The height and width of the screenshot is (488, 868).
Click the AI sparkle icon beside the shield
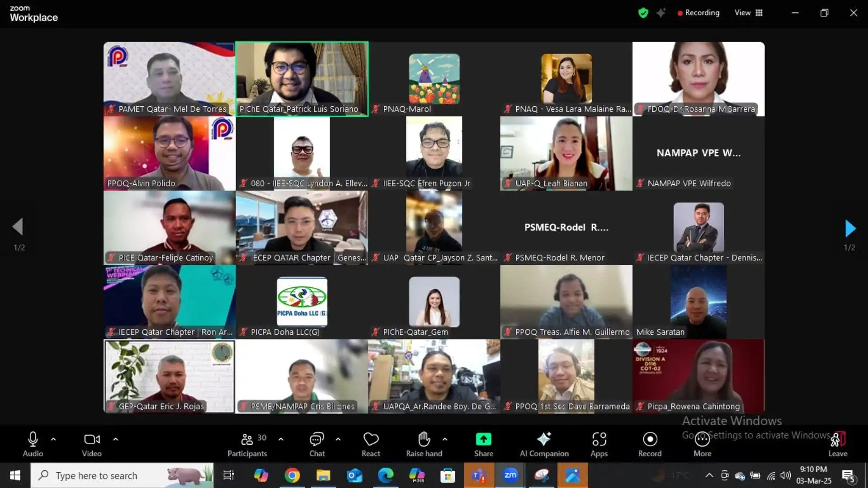[x=661, y=13]
